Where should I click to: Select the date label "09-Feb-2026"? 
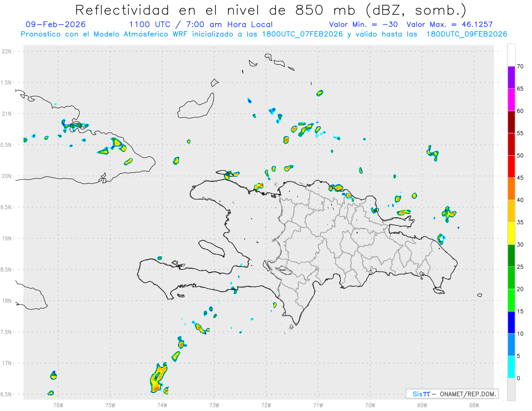tap(56, 24)
